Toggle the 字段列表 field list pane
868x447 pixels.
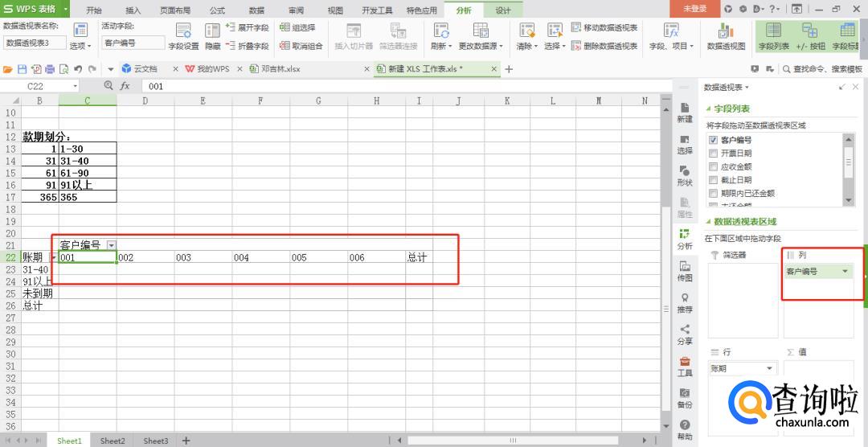click(773, 36)
